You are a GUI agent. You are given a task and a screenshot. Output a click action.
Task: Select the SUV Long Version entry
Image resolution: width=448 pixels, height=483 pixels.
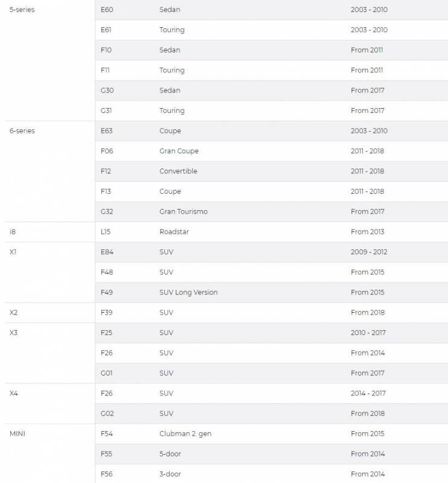point(188,292)
